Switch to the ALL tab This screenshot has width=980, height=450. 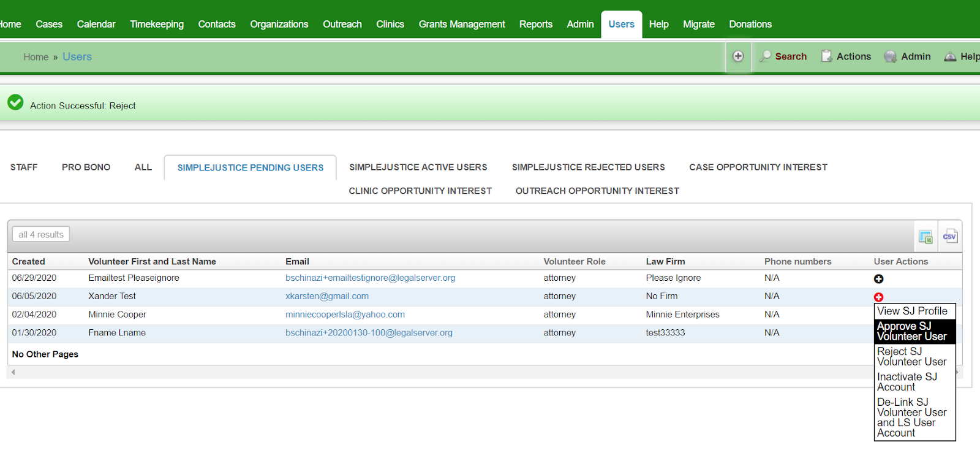coord(143,167)
